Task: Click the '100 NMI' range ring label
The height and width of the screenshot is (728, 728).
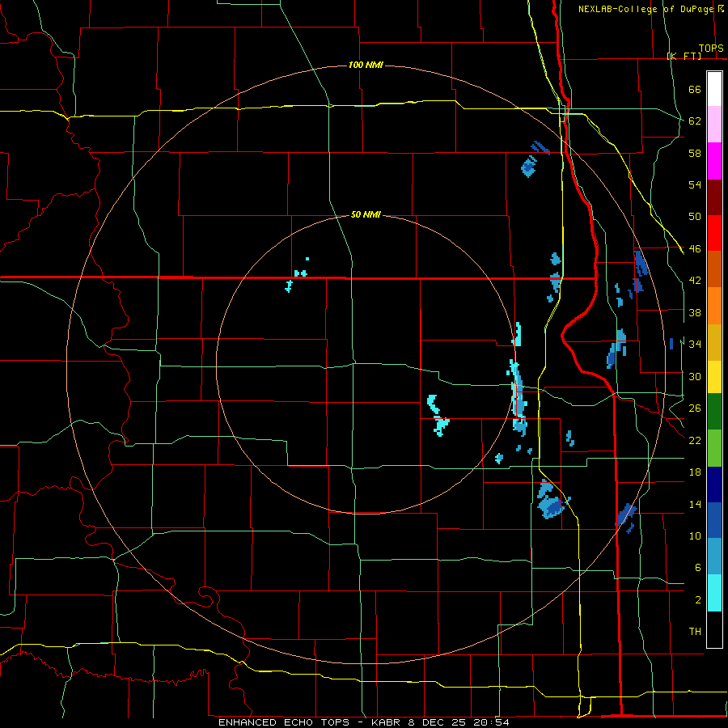Action: (366, 65)
